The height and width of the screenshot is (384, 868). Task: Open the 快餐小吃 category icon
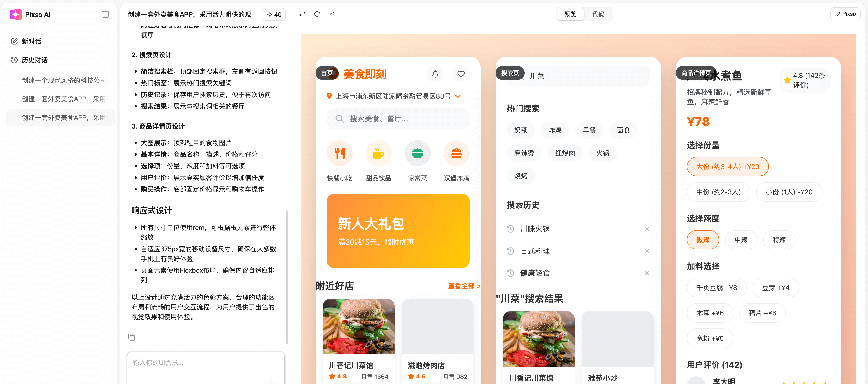pyautogui.click(x=339, y=153)
